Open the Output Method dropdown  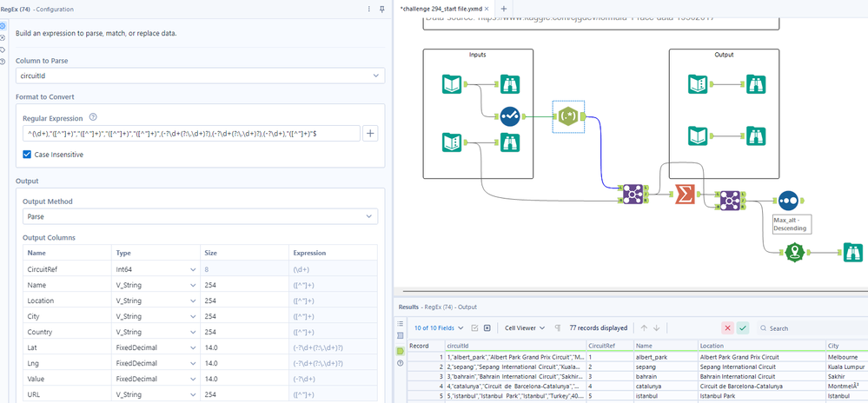(200, 216)
